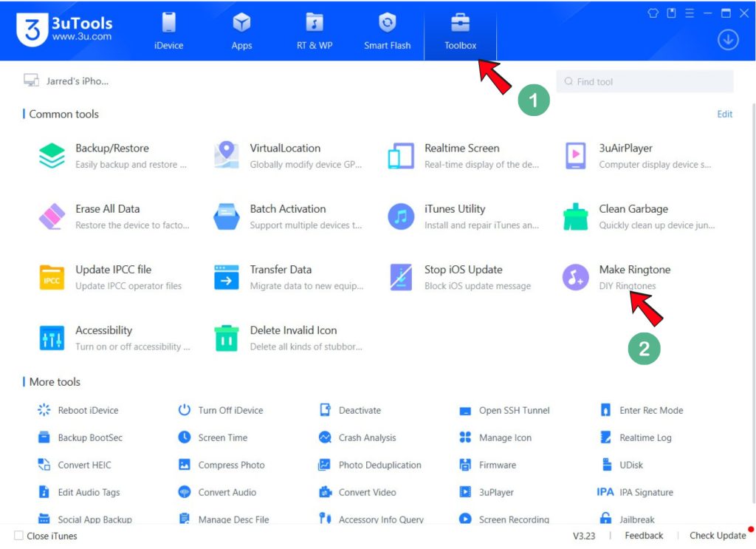Viewport: 756px width, 549px height.
Task: Click Check Update in status bar
Action: click(x=718, y=536)
